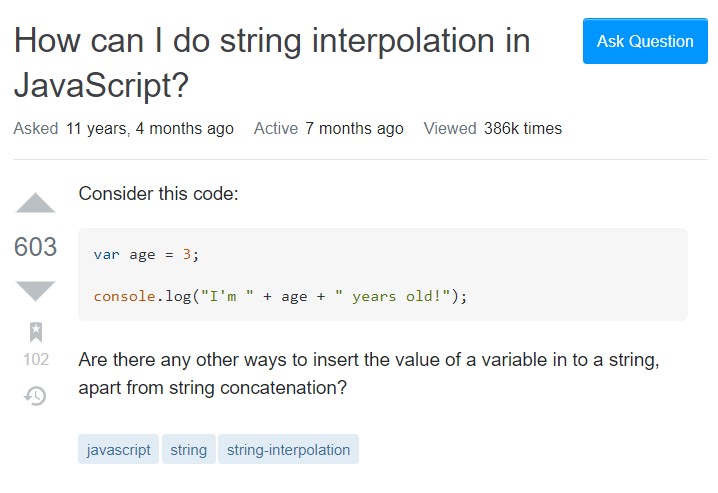The width and height of the screenshot is (718, 493).
Task: Open the string-interpolation tag
Action: [288, 450]
